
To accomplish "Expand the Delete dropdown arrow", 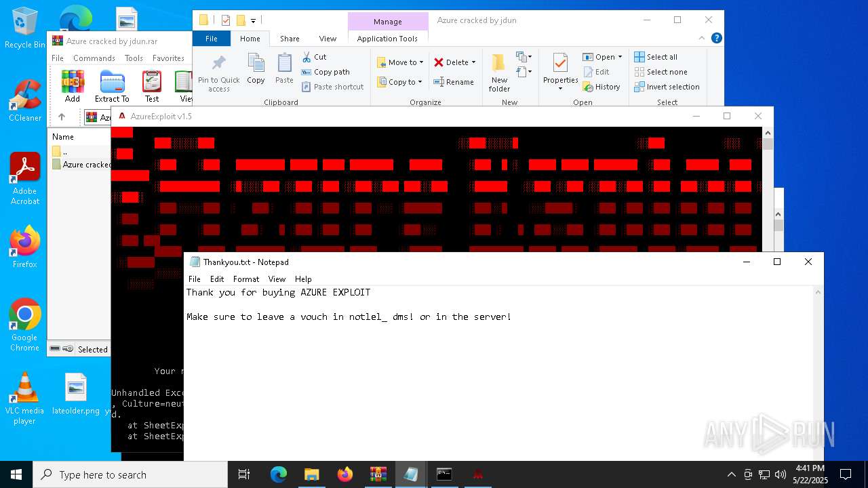I will [x=473, y=62].
